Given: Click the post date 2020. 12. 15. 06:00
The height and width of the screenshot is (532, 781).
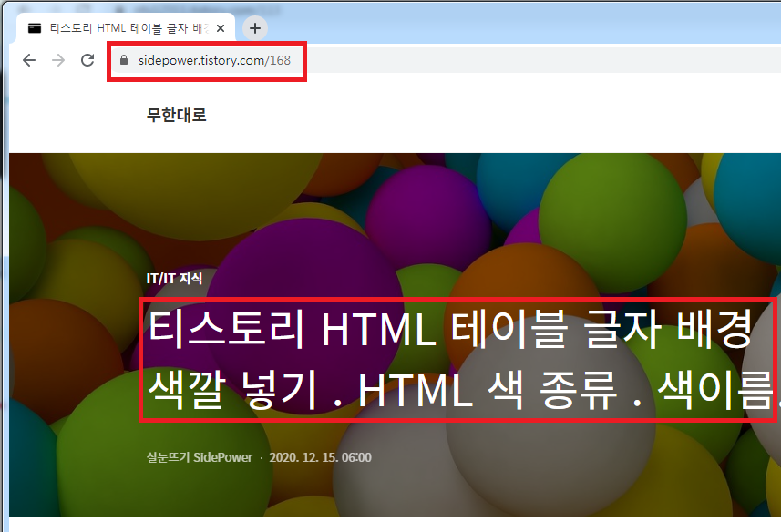Looking at the screenshot, I should pyautogui.click(x=320, y=457).
